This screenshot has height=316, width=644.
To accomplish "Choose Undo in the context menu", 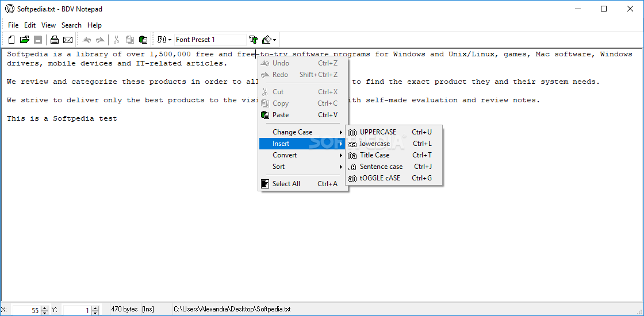I will 303,63.
